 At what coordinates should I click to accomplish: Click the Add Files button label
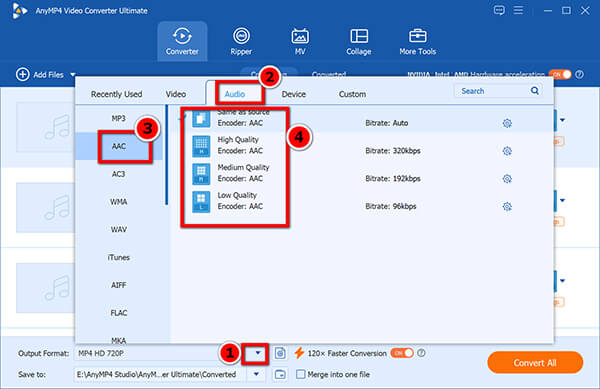point(48,75)
